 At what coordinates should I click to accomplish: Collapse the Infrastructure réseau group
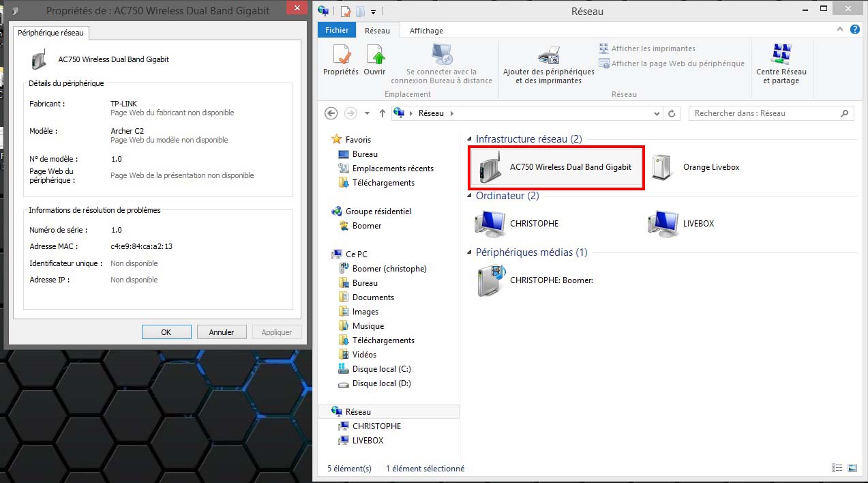tap(470, 140)
